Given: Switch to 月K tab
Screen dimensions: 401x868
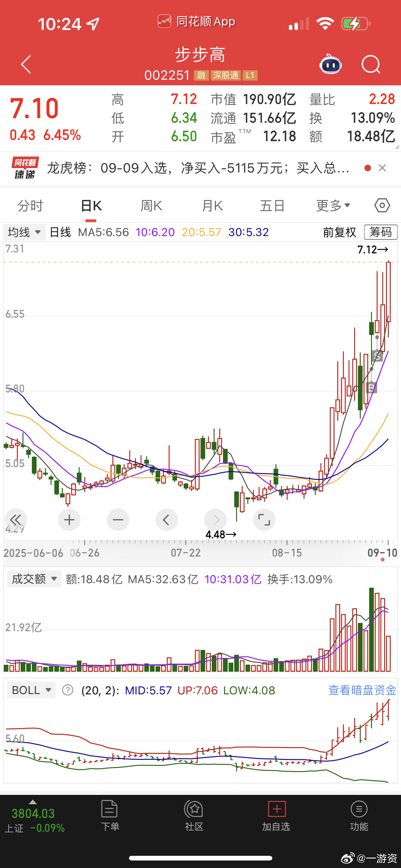Looking at the screenshot, I should (212, 206).
